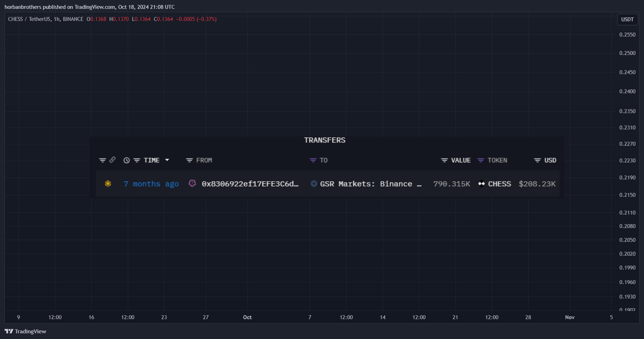Click the CHESS token name in the row
Screen dimensions: 644x339
coord(500,184)
